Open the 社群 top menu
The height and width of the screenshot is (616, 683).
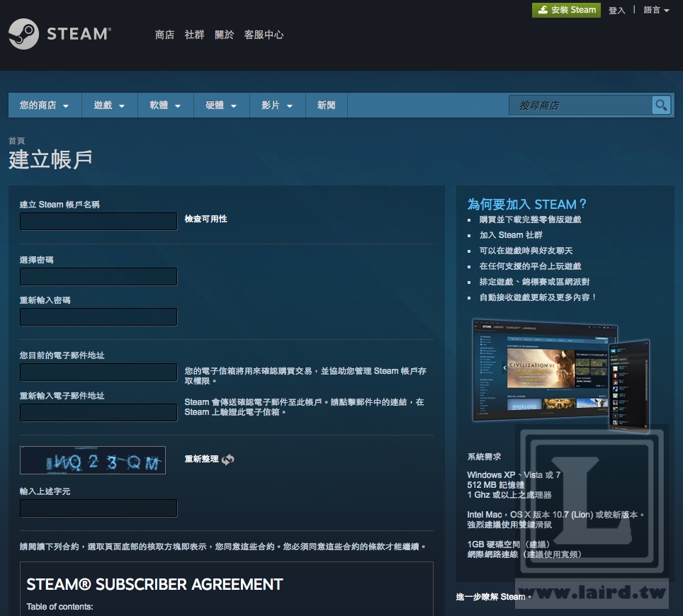click(x=194, y=35)
